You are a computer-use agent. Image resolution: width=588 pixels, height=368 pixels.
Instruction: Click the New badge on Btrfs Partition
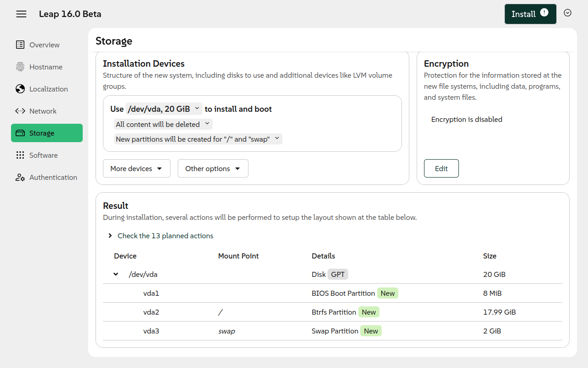(369, 312)
